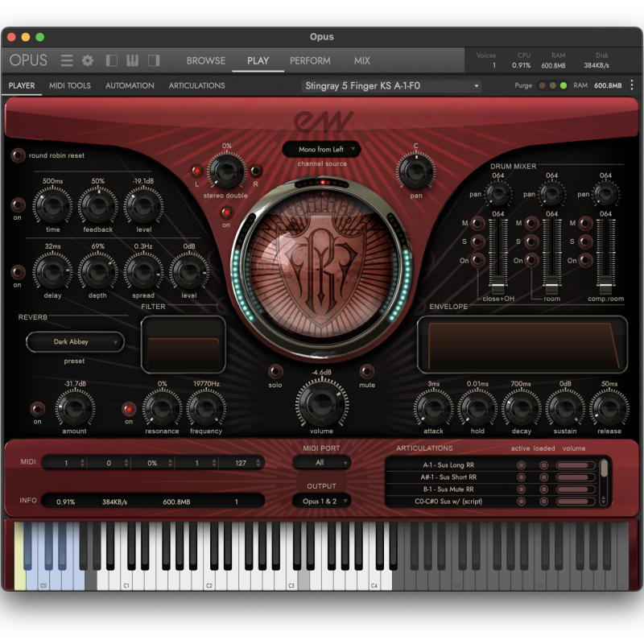Toggle the delay on button

[x=18, y=204]
